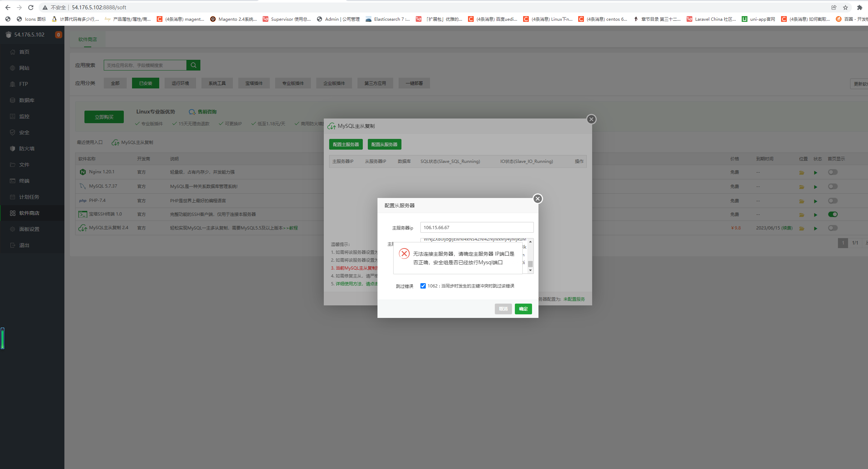The image size is (868, 469).
Task: Click the 终端 terminal icon in sidebar
Action: [x=13, y=181]
